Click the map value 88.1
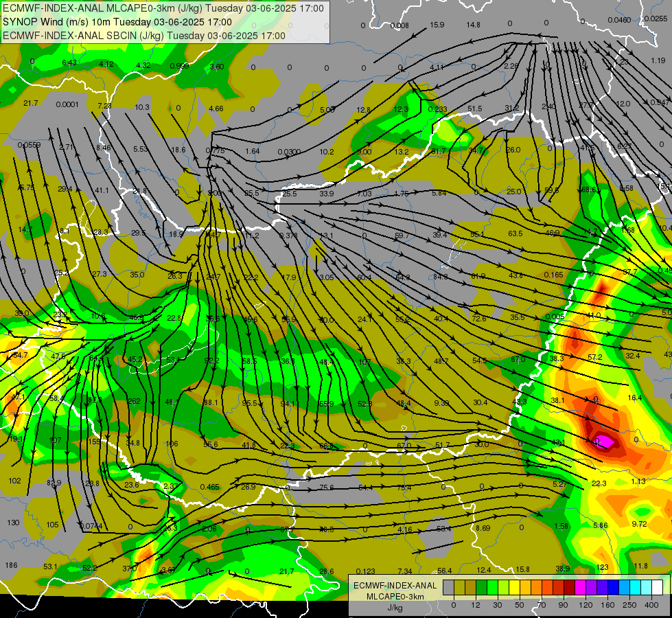 [211, 402]
